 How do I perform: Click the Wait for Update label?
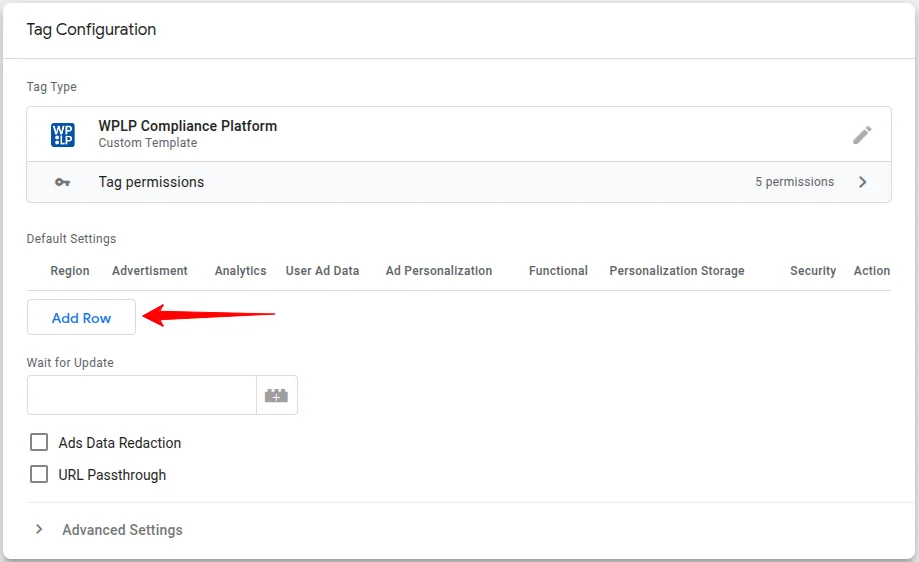pyautogui.click(x=70, y=363)
